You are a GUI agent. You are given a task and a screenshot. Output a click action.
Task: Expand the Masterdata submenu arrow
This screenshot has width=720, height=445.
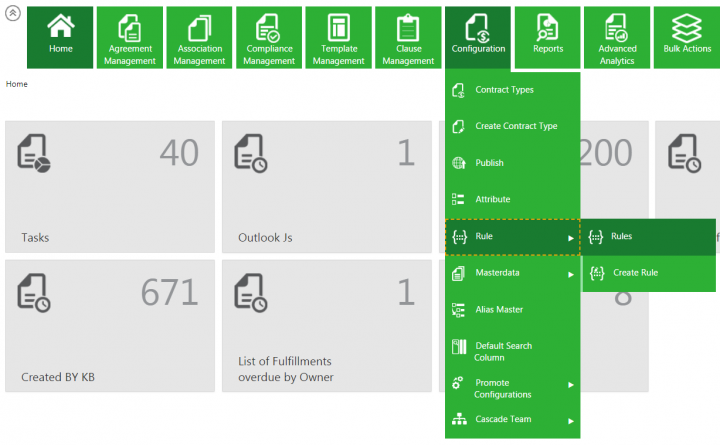571,273
